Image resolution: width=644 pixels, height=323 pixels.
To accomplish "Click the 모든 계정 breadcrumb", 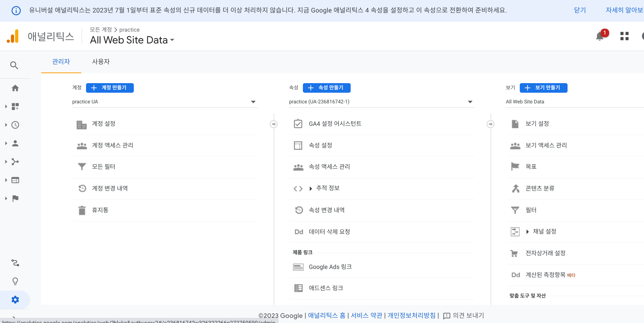I will (x=101, y=30).
